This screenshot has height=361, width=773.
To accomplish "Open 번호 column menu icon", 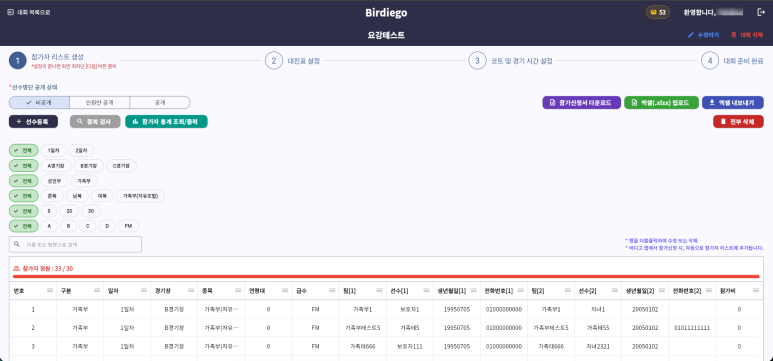I will click(50, 291).
